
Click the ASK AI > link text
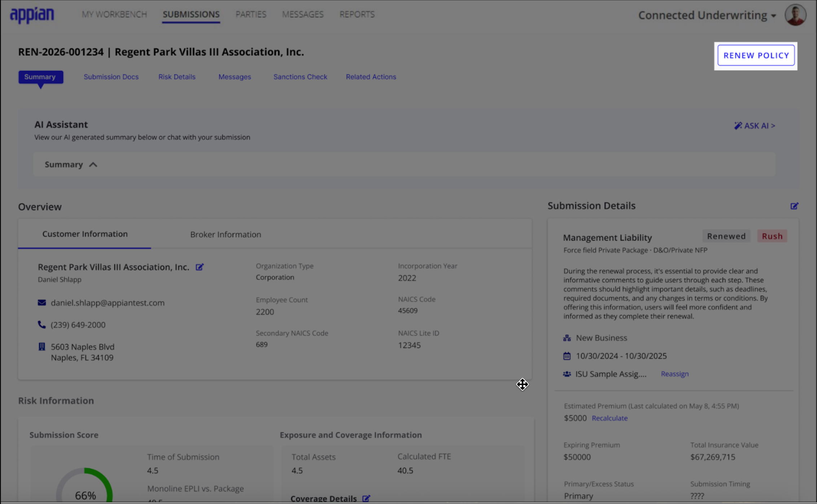[x=760, y=125]
